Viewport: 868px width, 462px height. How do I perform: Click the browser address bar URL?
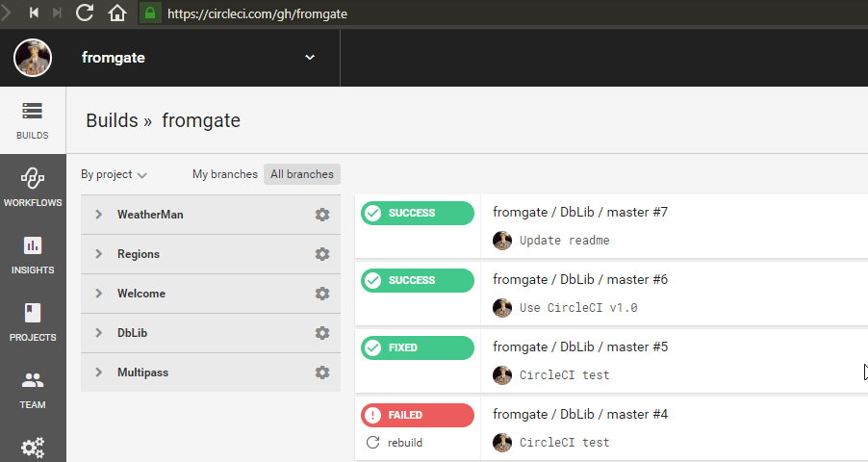pos(257,13)
